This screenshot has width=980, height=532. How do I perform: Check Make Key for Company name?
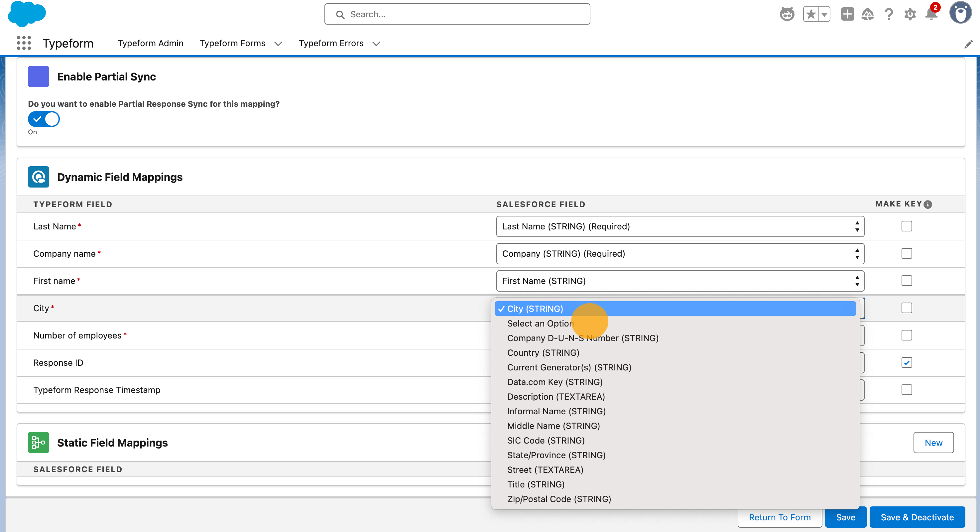tap(907, 253)
